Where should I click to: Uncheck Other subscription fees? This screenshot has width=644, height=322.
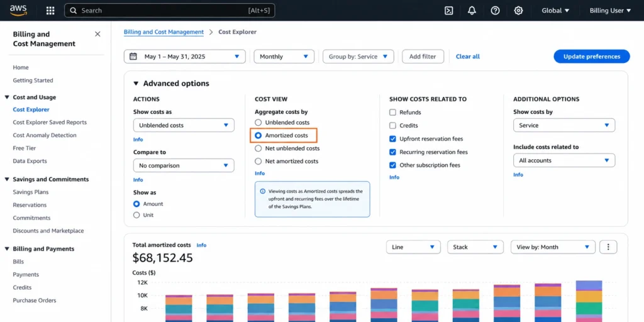click(392, 165)
